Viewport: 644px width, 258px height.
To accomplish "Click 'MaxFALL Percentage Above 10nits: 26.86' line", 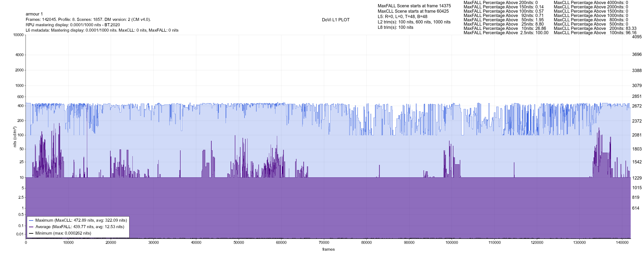I will [504, 29].
